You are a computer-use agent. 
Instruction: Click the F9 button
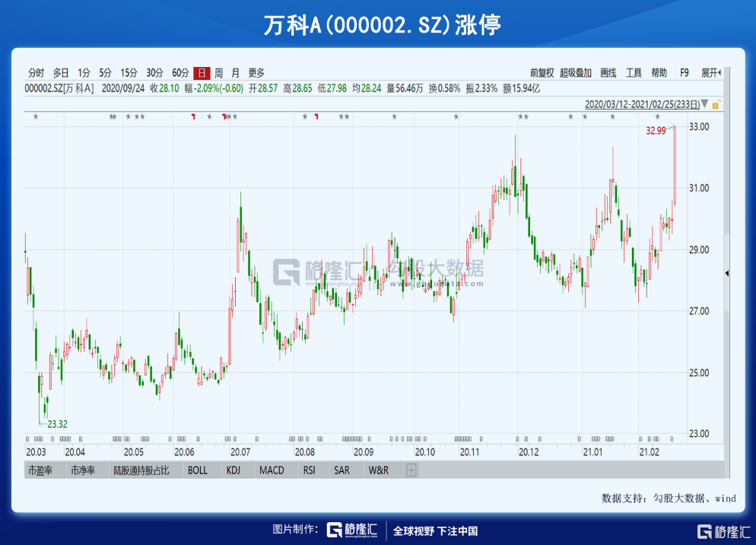click(685, 73)
